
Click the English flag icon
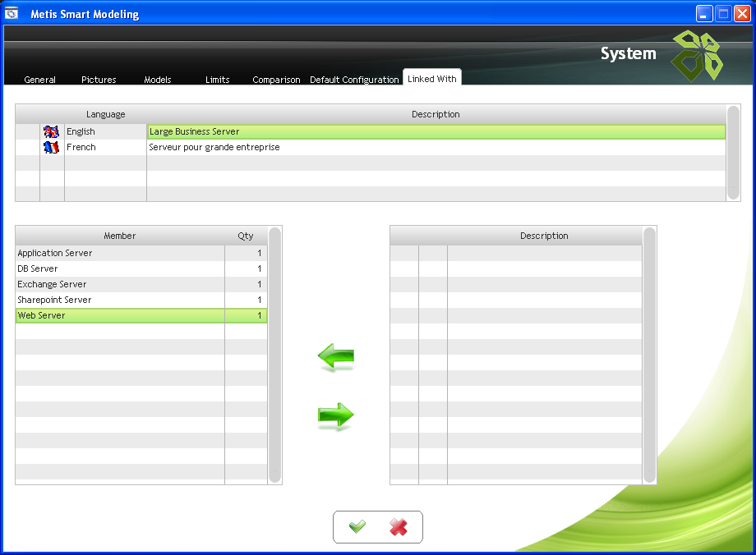tap(51, 131)
